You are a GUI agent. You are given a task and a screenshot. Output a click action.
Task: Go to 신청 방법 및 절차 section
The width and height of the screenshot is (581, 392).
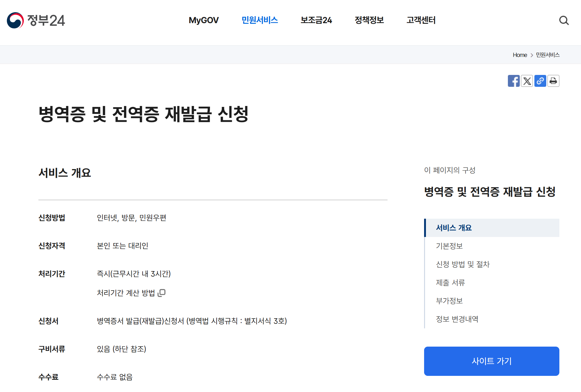[x=462, y=264]
